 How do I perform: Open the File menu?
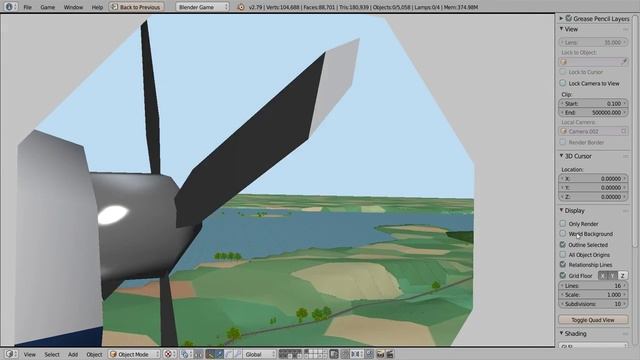27,7
